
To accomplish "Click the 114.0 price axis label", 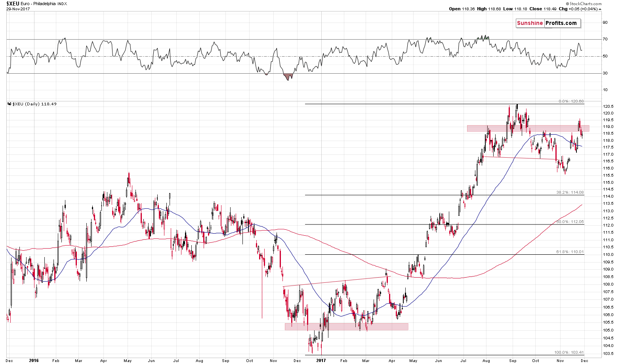I will 608,196.
